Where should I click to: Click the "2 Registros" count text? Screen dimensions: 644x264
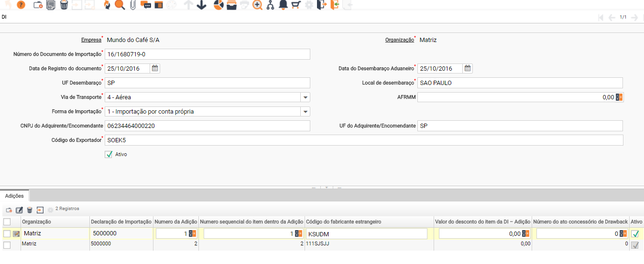pos(67,209)
